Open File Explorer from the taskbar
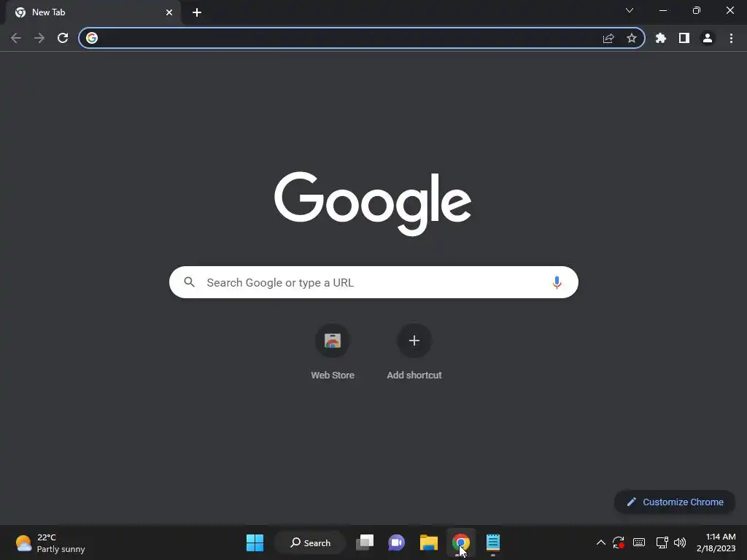 (x=429, y=542)
